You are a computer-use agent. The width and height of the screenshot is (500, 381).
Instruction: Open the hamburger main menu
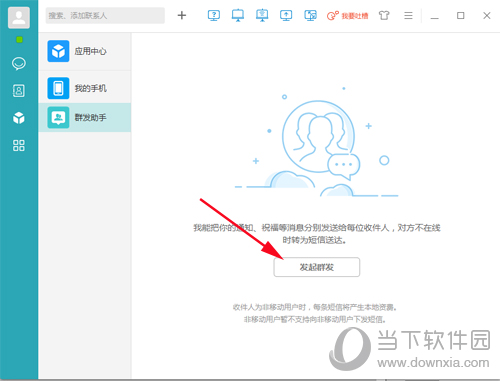tap(408, 15)
